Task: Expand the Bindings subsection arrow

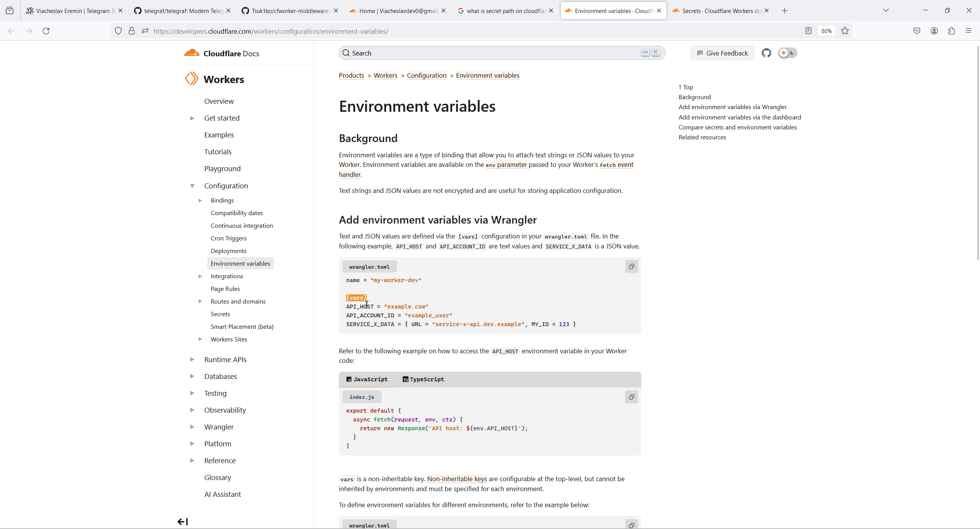Action: point(200,200)
